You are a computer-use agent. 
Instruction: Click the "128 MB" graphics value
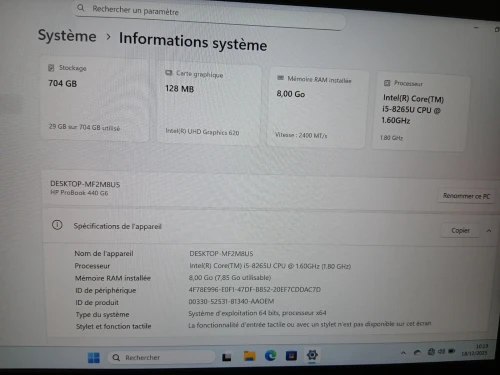pyautogui.click(x=179, y=89)
